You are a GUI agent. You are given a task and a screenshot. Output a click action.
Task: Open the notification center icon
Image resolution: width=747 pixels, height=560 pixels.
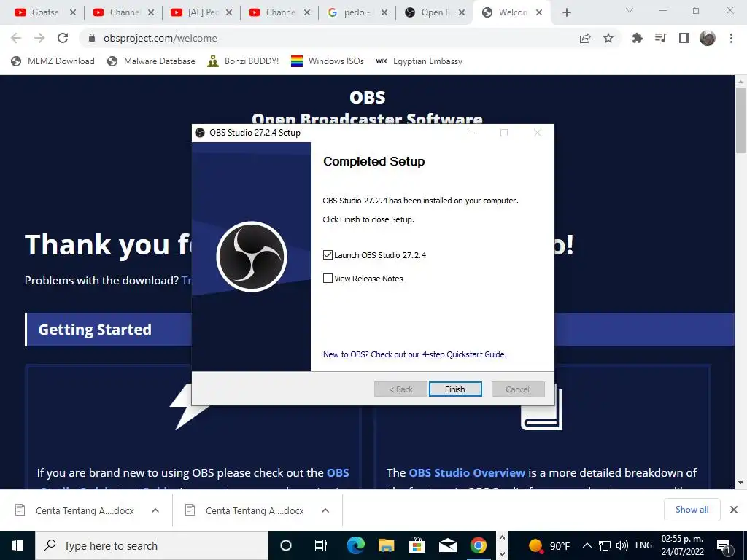click(x=724, y=545)
